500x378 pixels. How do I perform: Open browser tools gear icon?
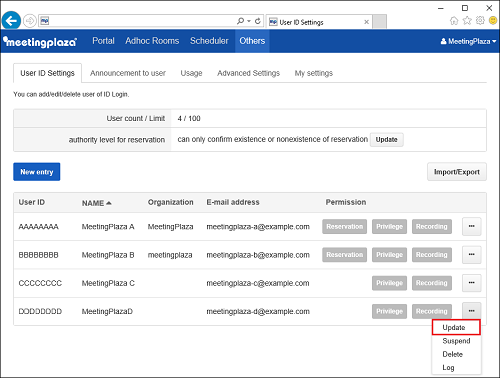[x=480, y=21]
